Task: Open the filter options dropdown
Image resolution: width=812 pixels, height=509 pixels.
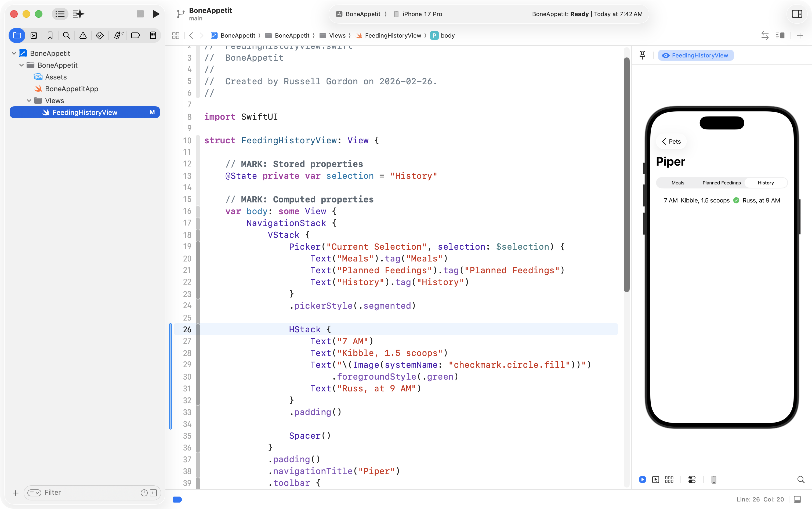Action: [x=34, y=493]
